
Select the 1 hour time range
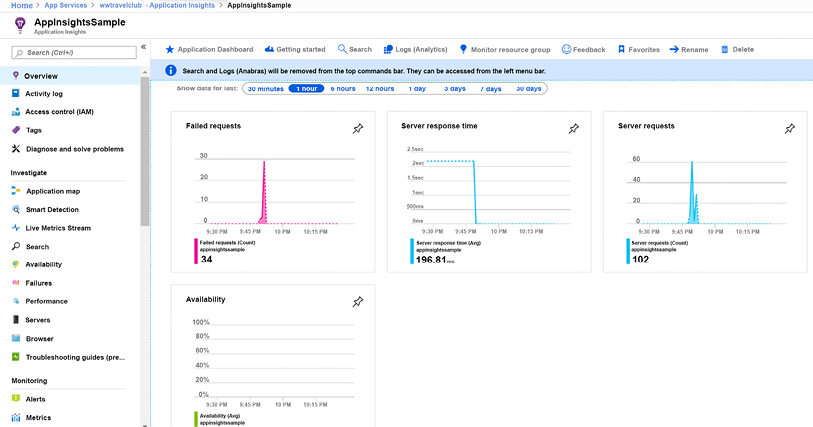(x=306, y=89)
